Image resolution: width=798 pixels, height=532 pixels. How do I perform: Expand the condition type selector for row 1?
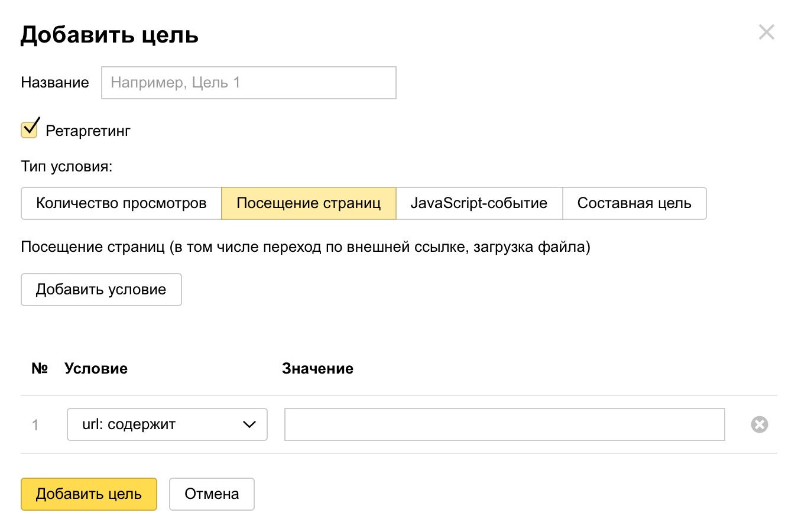click(167, 424)
